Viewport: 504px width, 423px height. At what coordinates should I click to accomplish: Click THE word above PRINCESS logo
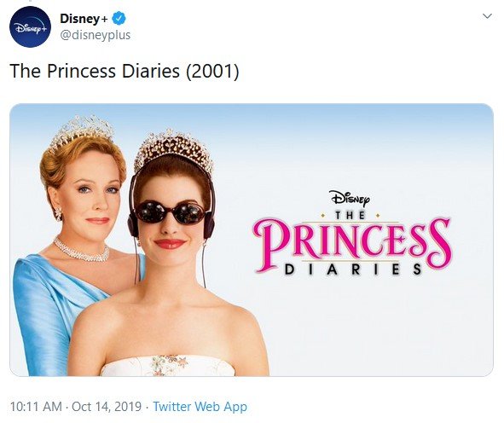(350, 215)
